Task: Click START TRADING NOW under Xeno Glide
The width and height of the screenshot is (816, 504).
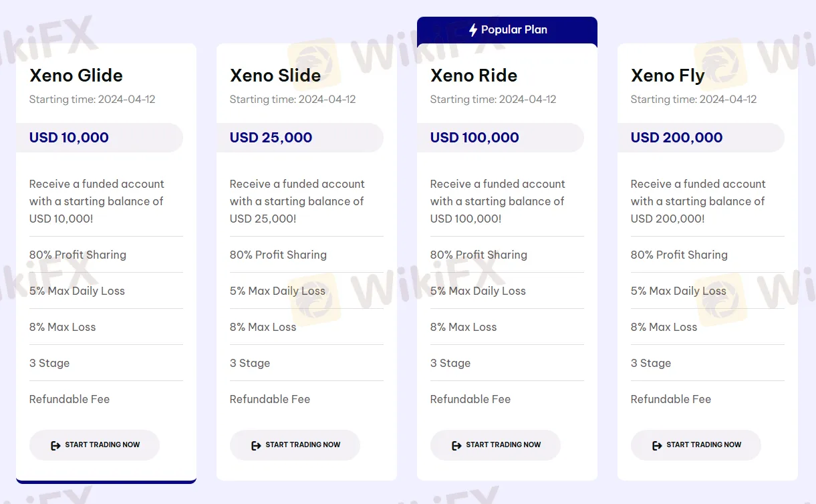Action: click(94, 445)
